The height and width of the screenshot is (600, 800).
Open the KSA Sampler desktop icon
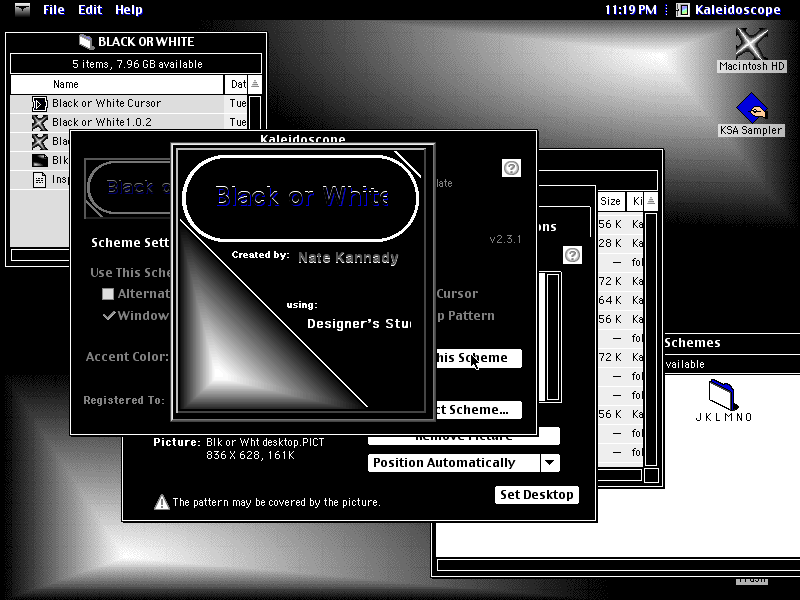[752, 107]
